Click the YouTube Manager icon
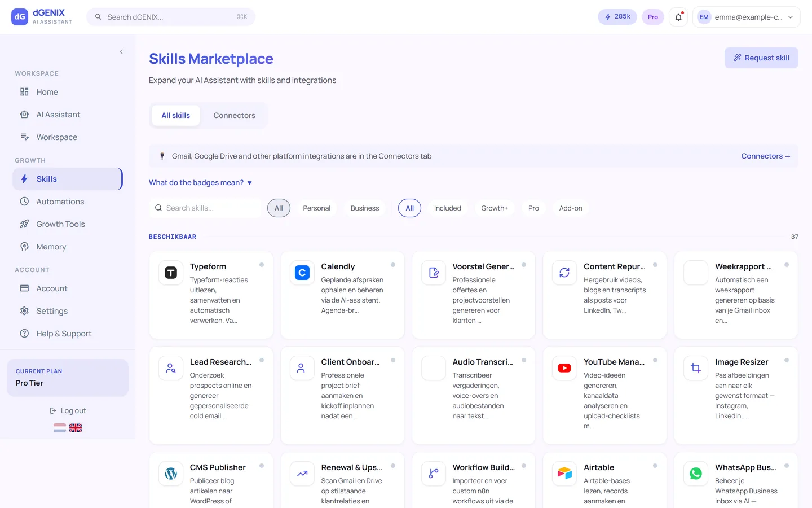 pos(564,368)
